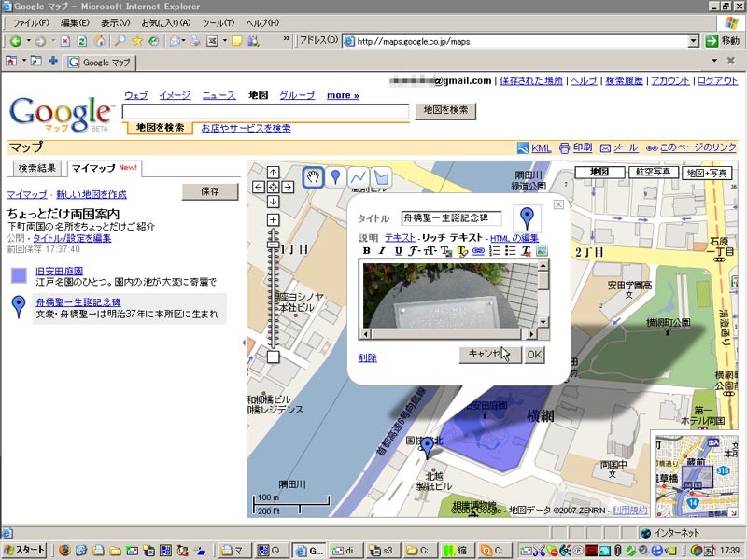747x560 pixels.
Task: Insert an image into the description
Action: click(542, 250)
